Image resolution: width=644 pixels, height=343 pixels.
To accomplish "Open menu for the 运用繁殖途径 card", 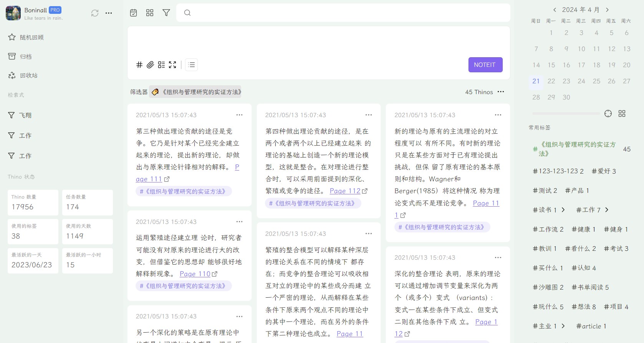I will coord(239,222).
